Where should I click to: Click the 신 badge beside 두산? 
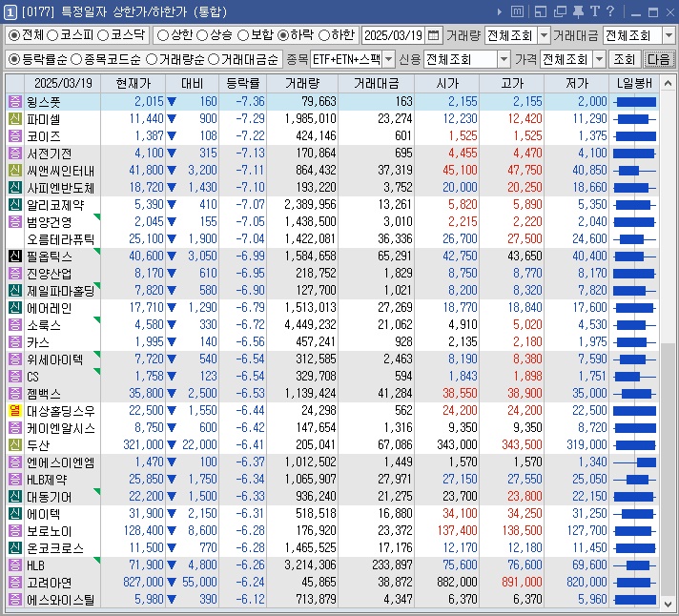pyautogui.click(x=14, y=445)
